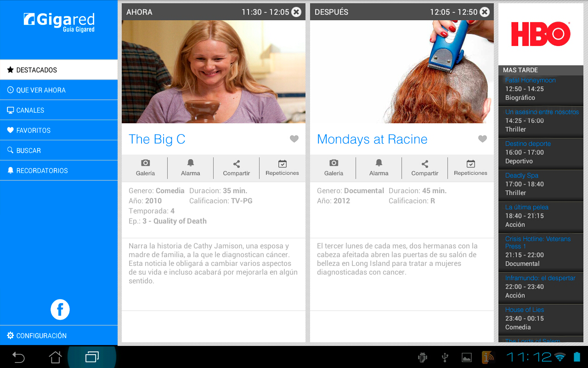Open Galería for Mondays at Racine
This screenshot has width=588, height=368.
(334, 168)
